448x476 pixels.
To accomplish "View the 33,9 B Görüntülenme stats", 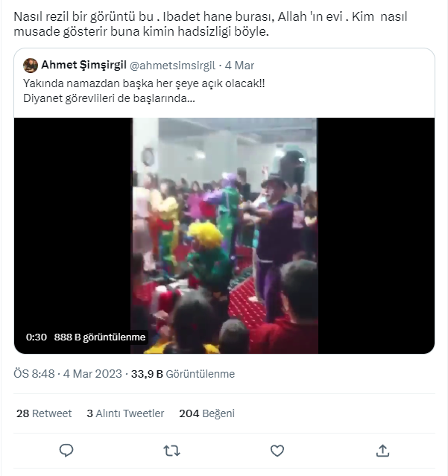I will (183, 374).
